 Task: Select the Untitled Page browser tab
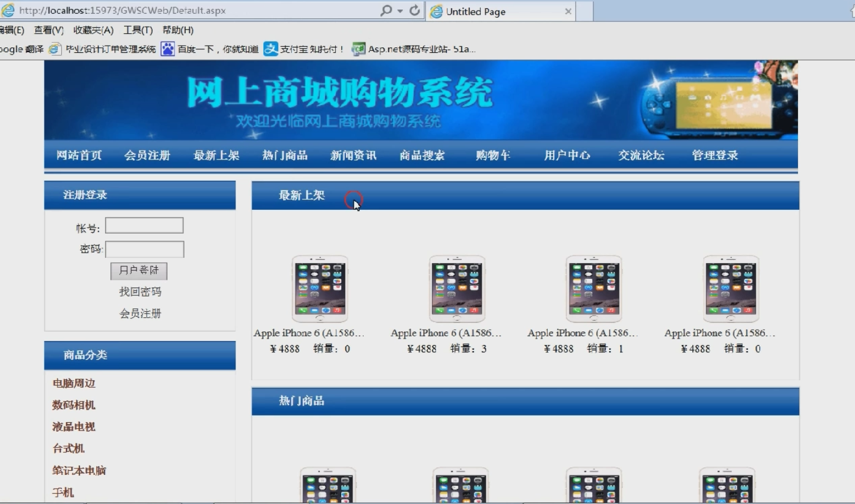[501, 11]
